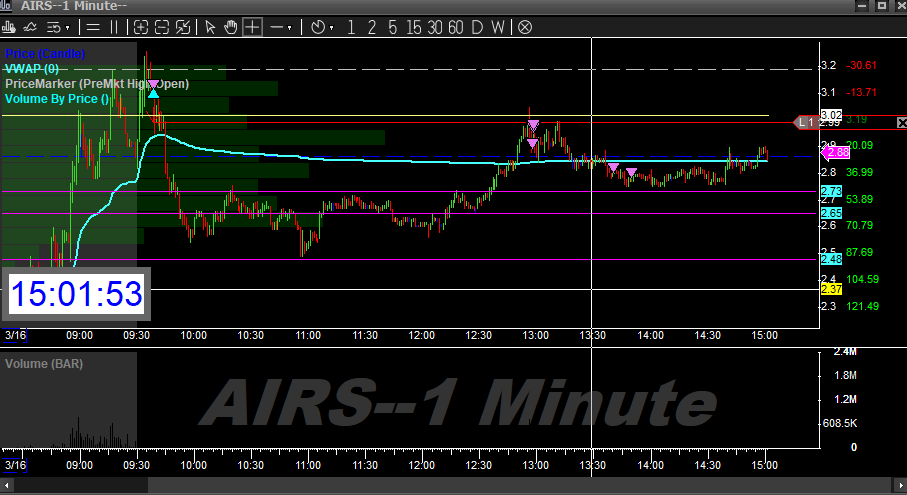This screenshot has height=495, width=907.
Task: Select the Price (Candle) legend label
Action: click(x=45, y=54)
